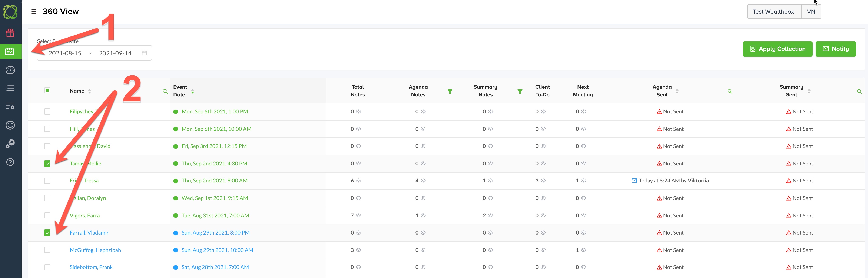Viewport: 868px width, 278px height.
Task: Sort by the Event Date column
Action: [x=192, y=91]
